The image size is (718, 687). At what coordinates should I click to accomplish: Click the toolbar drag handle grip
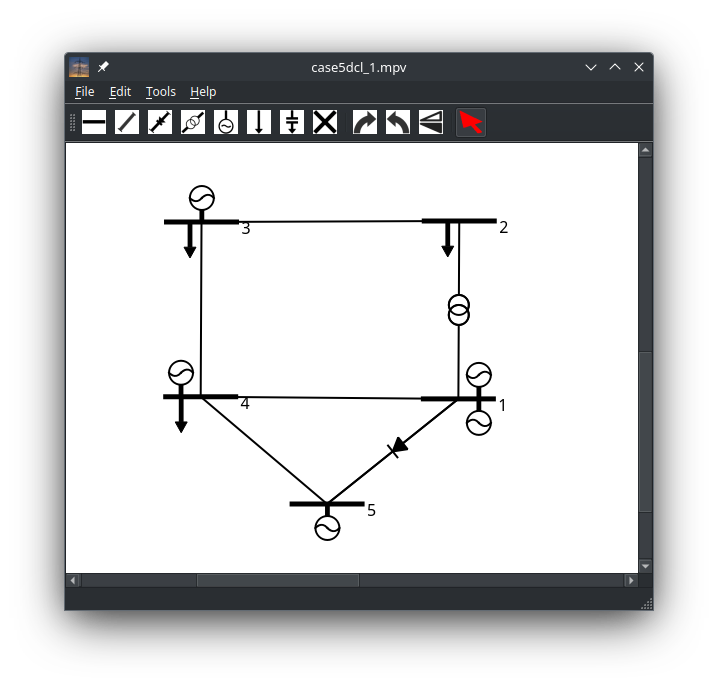[72, 122]
